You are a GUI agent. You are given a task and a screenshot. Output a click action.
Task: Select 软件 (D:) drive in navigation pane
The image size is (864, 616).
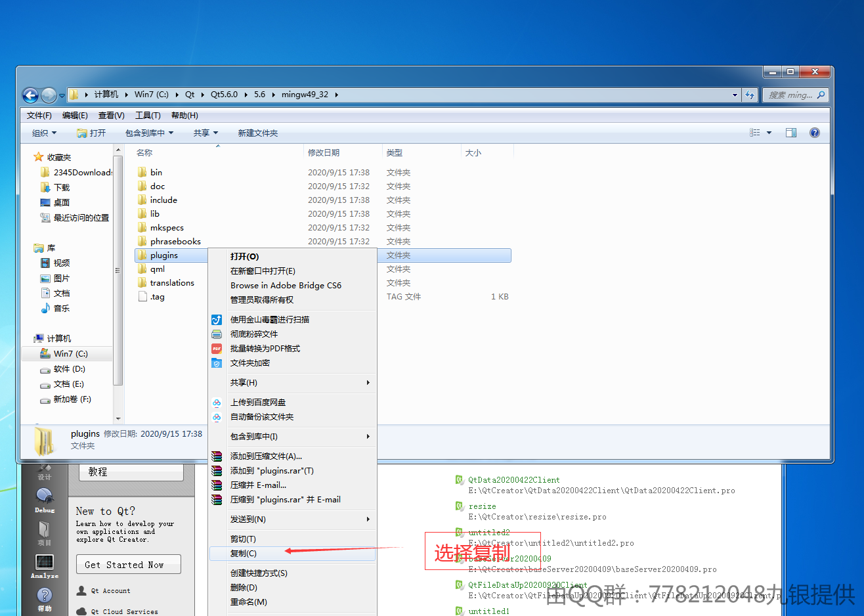tap(70, 369)
